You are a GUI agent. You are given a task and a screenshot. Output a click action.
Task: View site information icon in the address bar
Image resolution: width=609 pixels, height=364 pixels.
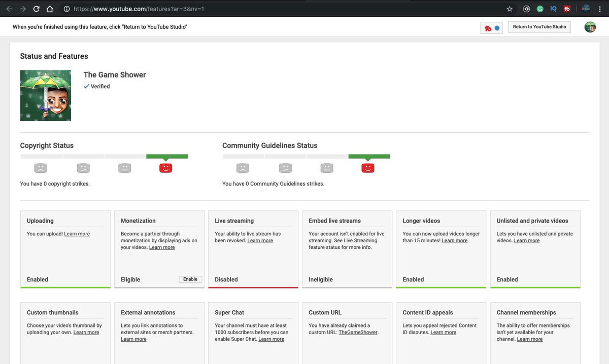66,9
